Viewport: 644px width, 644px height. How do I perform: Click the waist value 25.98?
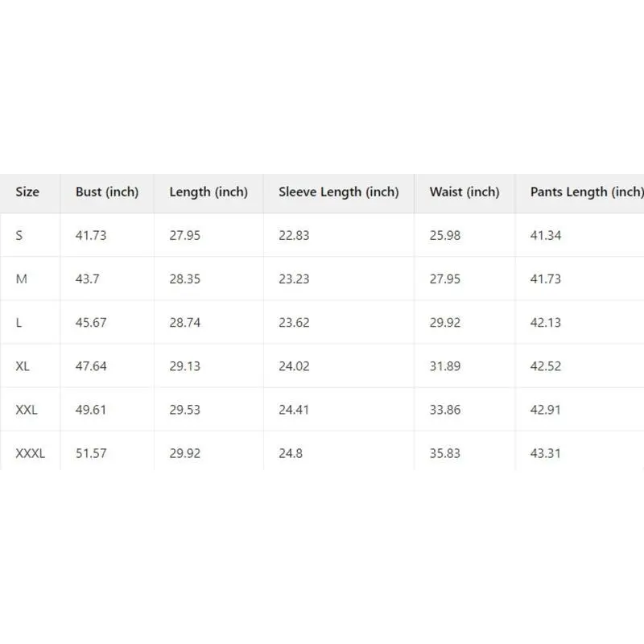[x=445, y=235]
